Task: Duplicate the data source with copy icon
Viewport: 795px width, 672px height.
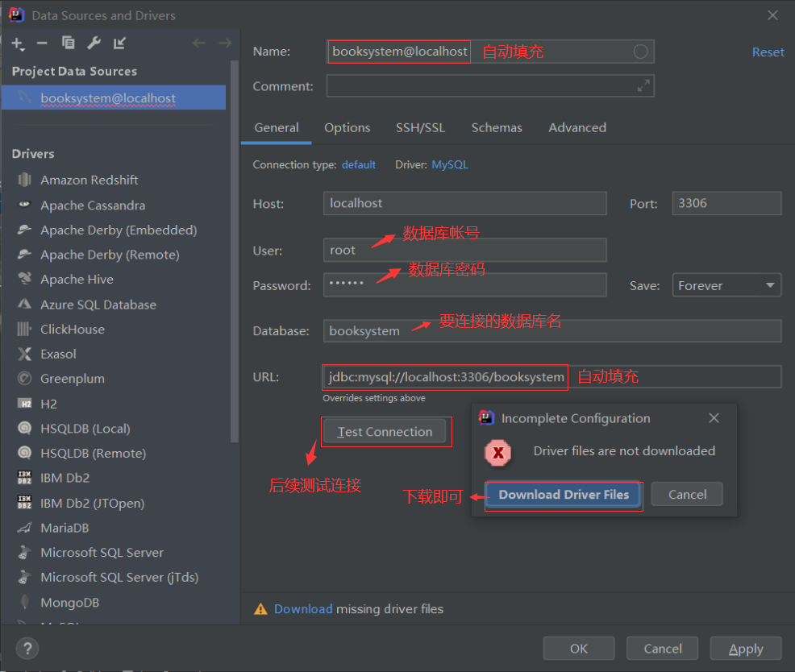Action: (x=68, y=43)
